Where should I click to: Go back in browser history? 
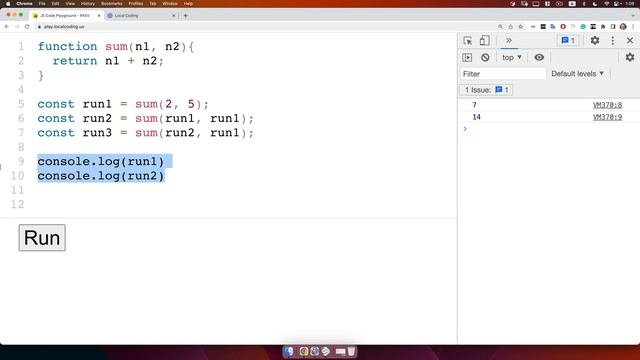point(7,27)
